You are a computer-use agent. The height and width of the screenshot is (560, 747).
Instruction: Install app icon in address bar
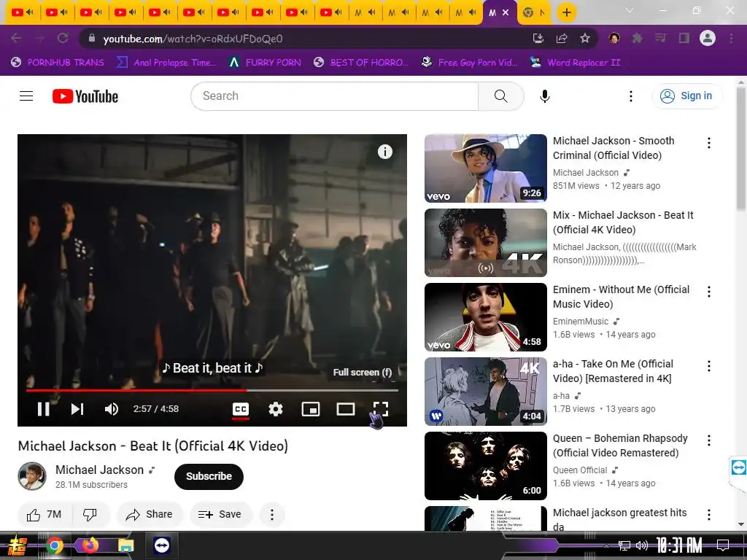(538, 38)
